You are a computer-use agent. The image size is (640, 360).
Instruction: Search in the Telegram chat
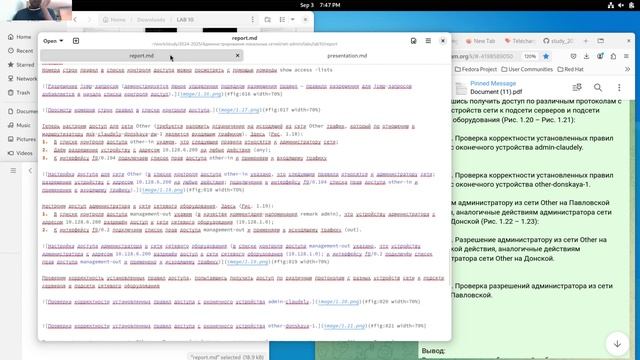[x=598, y=87]
